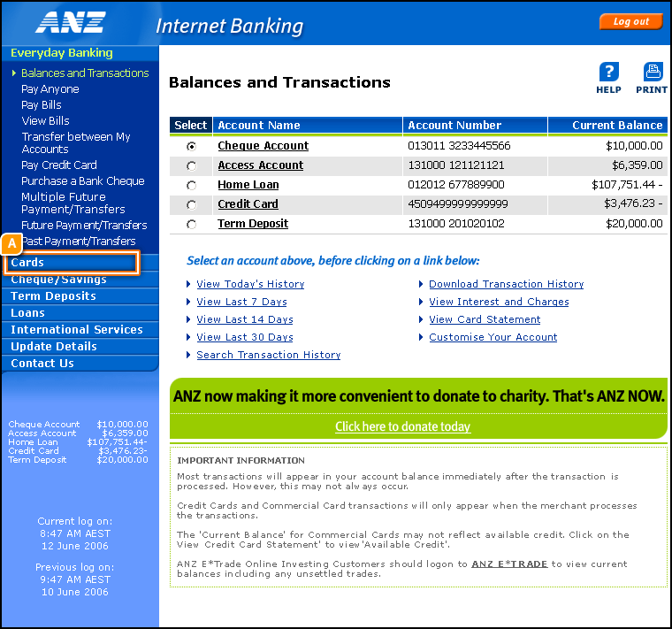Viewport: 672px width, 629px height.
Task: Go to Balances and Transactions in sidebar
Action: [x=85, y=73]
